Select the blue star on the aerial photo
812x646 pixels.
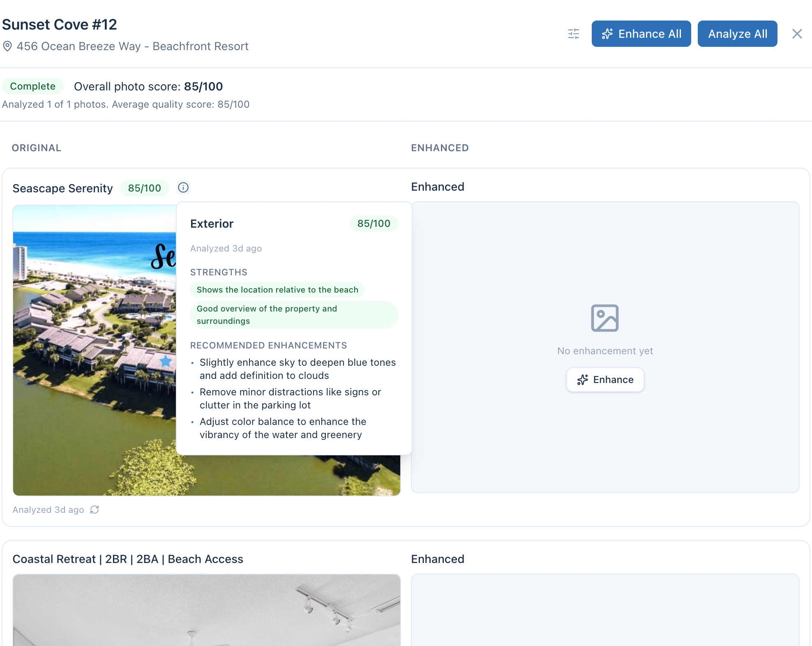point(166,361)
